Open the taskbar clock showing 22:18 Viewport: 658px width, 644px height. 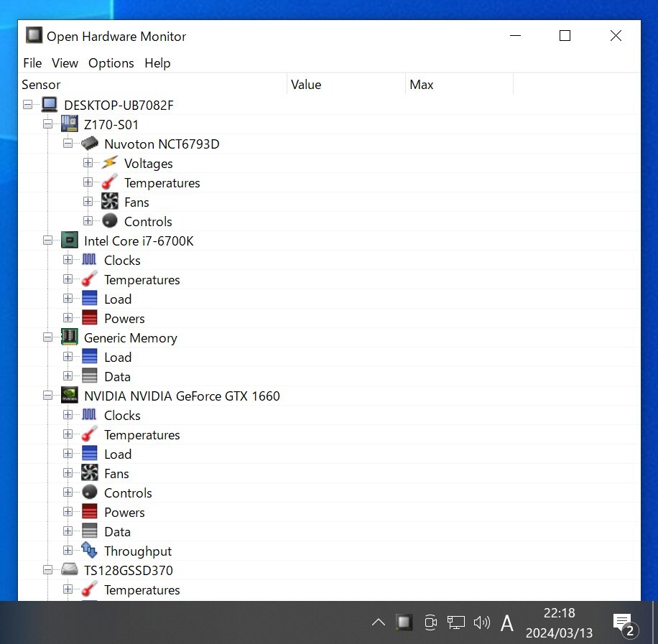click(559, 622)
